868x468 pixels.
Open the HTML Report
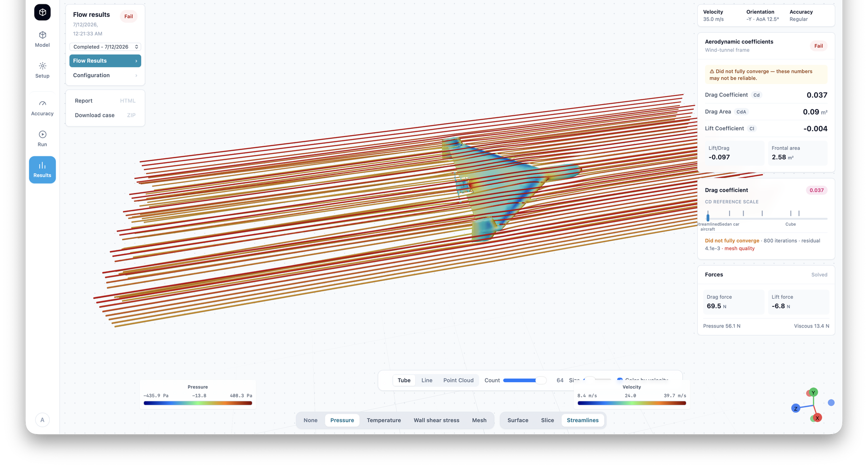tap(105, 101)
